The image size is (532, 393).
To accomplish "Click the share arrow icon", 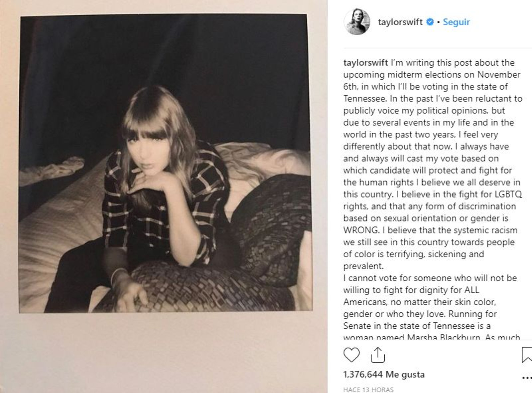I will 377,355.
